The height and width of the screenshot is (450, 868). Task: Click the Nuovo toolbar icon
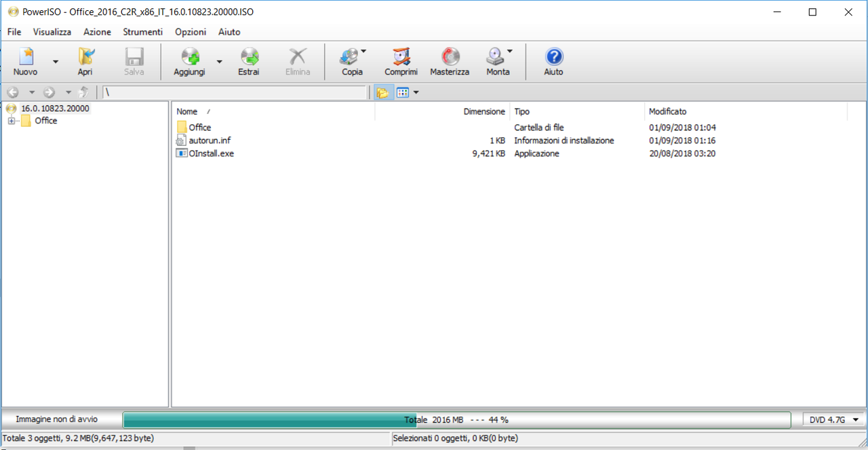coord(26,57)
